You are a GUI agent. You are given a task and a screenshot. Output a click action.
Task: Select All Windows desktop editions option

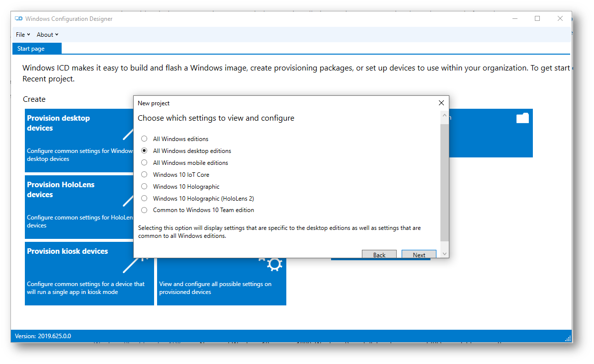(x=144, y=150)
